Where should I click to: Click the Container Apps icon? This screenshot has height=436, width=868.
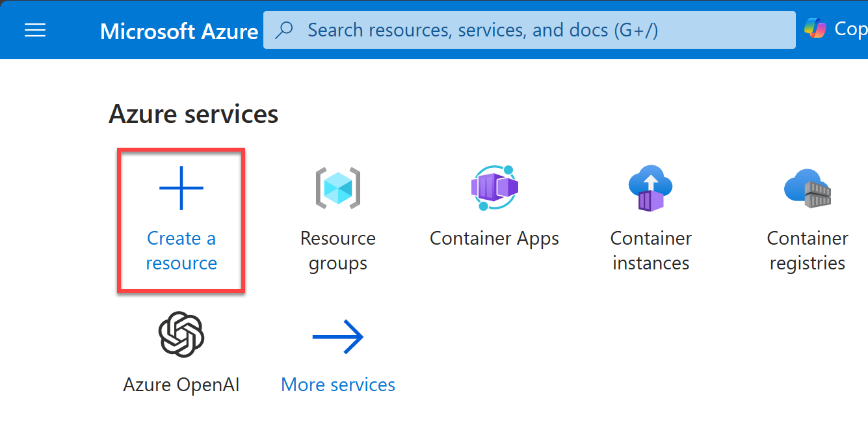point(494,188)
